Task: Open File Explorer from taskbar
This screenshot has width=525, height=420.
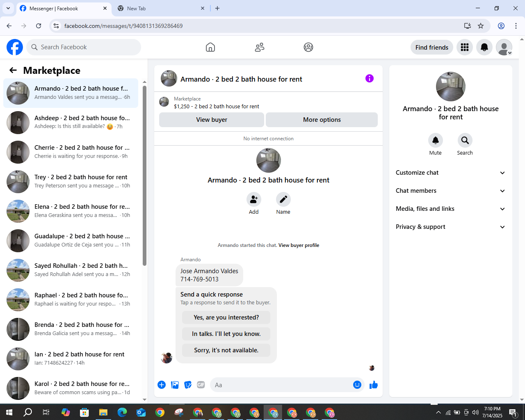Action: pyautogui.click(x=103, y=412)
